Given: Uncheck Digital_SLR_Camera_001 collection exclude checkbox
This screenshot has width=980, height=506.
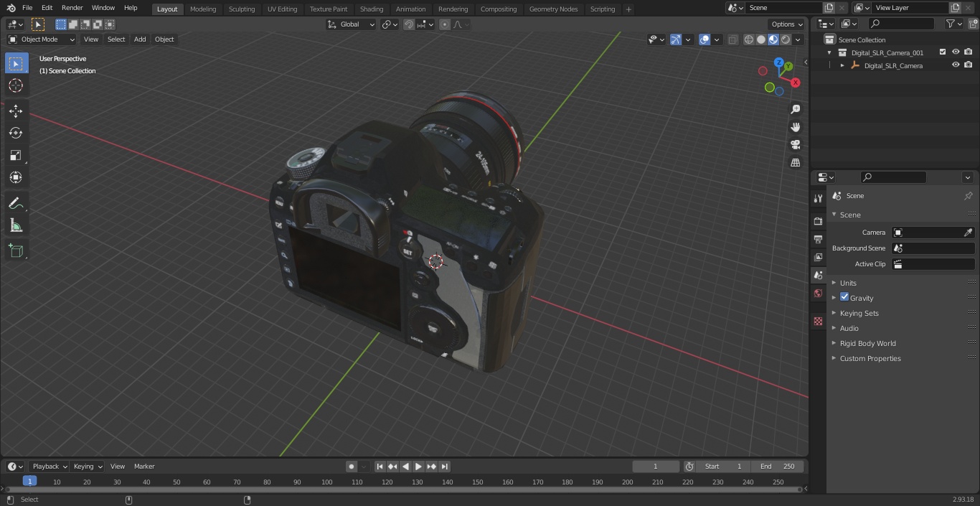Looking at the screenshot, I should [943, 52].
